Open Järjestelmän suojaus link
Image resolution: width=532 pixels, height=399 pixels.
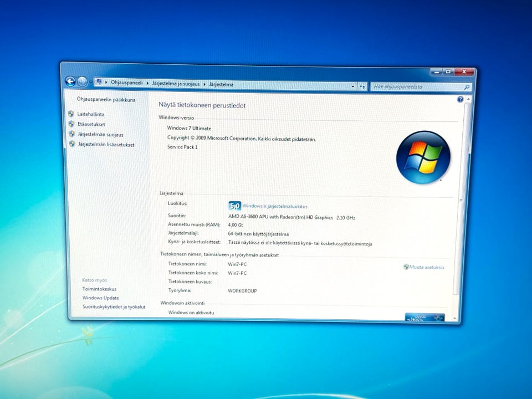pos(100,135)
